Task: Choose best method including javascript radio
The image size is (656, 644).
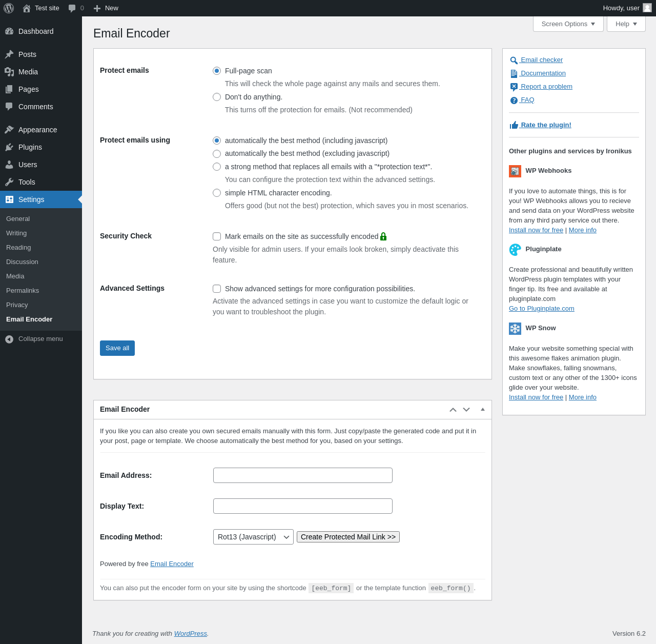Action: tap(217, 140)
